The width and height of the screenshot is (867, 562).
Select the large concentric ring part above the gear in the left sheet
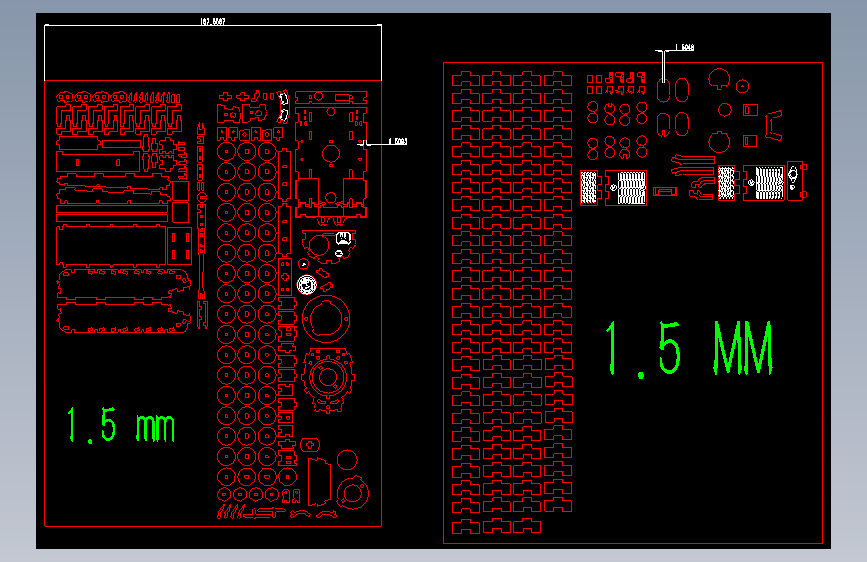point(326,319)
